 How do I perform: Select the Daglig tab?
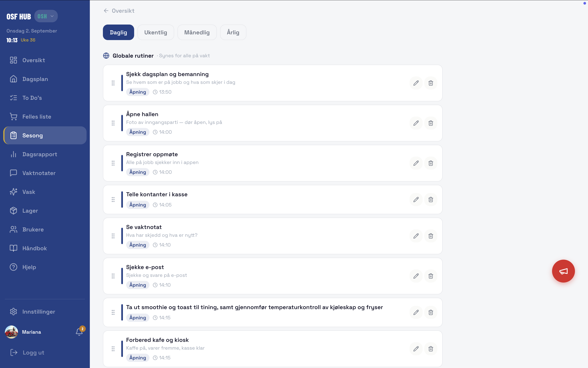tap(118, 32)
